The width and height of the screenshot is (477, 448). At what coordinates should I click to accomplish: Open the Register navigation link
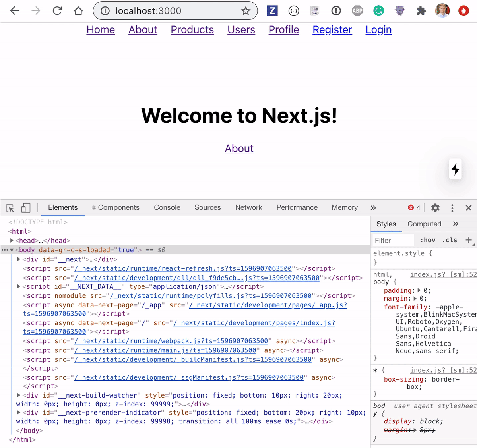point(332,30)
